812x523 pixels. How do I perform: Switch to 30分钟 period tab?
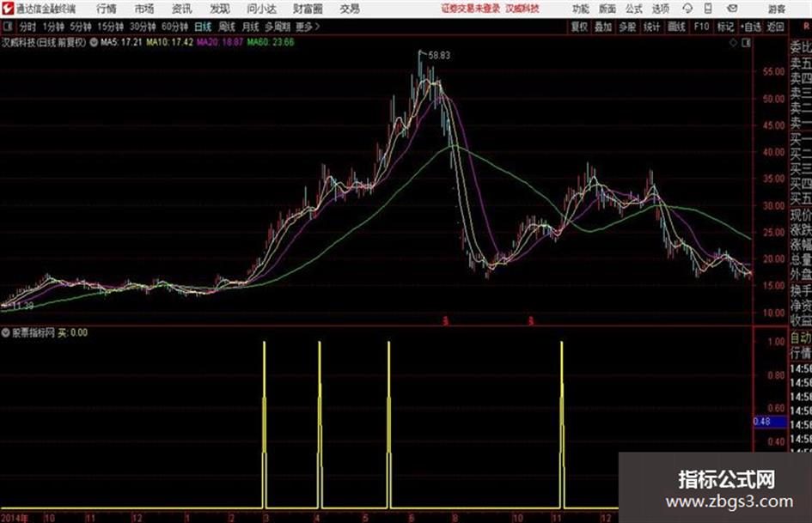click(x=143, y=27)
